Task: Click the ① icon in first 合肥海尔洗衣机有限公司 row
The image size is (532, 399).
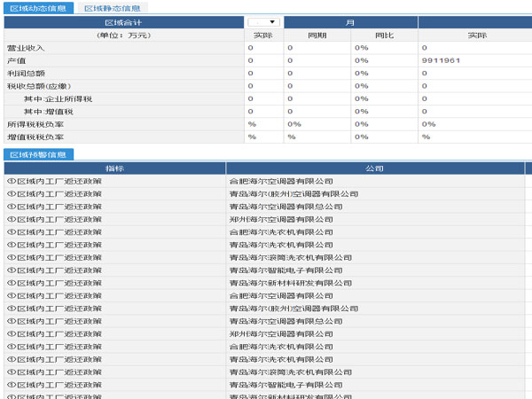Action: 12,232
